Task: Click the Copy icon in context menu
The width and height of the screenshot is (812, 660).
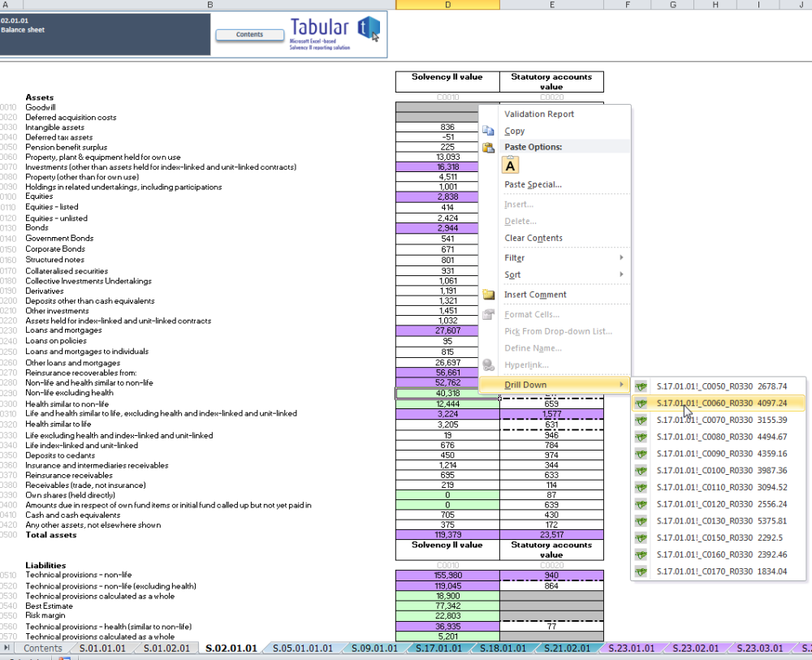Action: coord(488,131)
